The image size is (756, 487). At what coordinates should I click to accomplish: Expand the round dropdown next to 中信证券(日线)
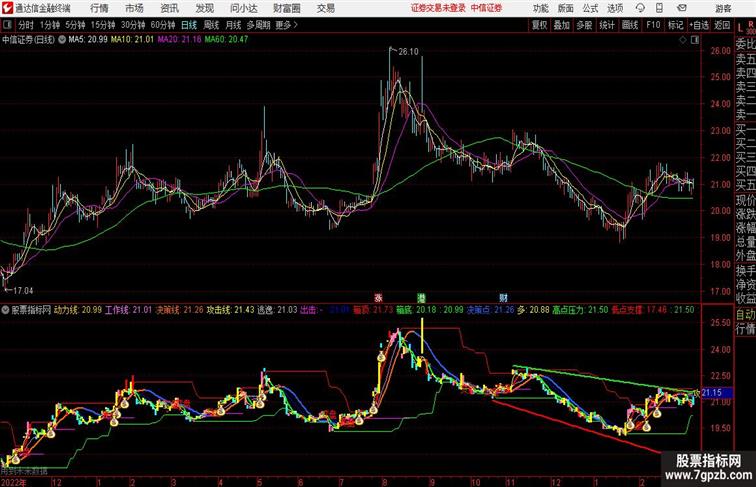(x=62, y=40)
